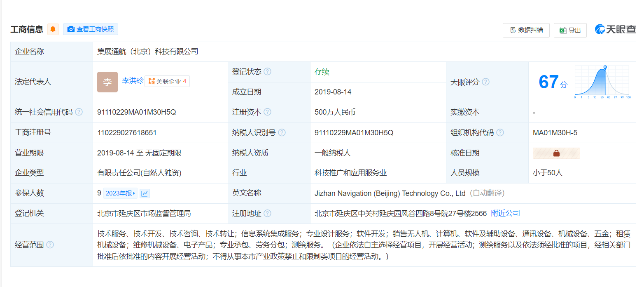Click help icon next to 天眼评分
This screenshot has width=644, height=287.
(x=486, y=82)
